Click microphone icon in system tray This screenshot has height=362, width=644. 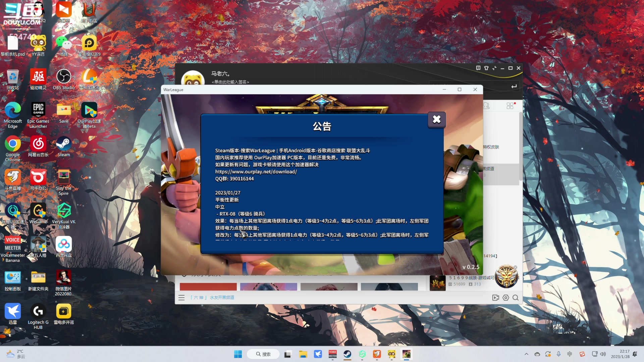(558, 354)
